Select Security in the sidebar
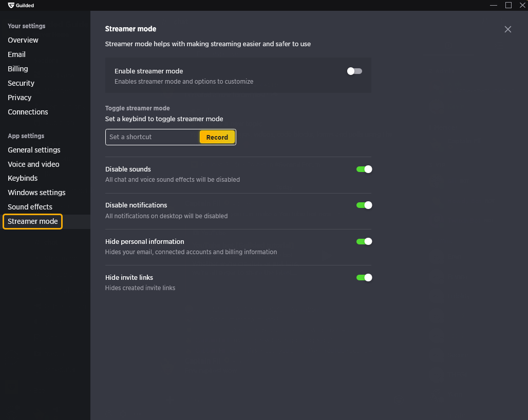Screen dimensions: 528x420 (21, 83)
